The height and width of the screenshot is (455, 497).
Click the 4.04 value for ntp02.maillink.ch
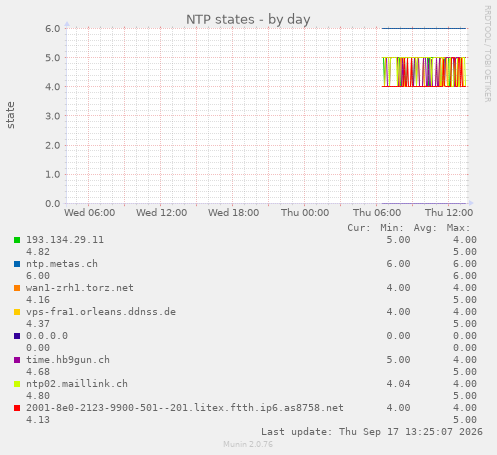point(398,384)
